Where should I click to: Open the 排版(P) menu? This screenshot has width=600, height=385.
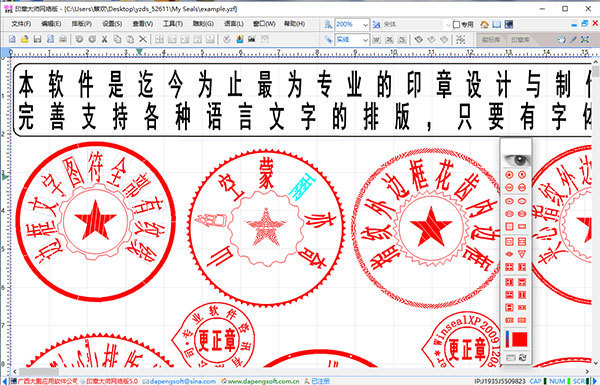click(x=82, y=24)
